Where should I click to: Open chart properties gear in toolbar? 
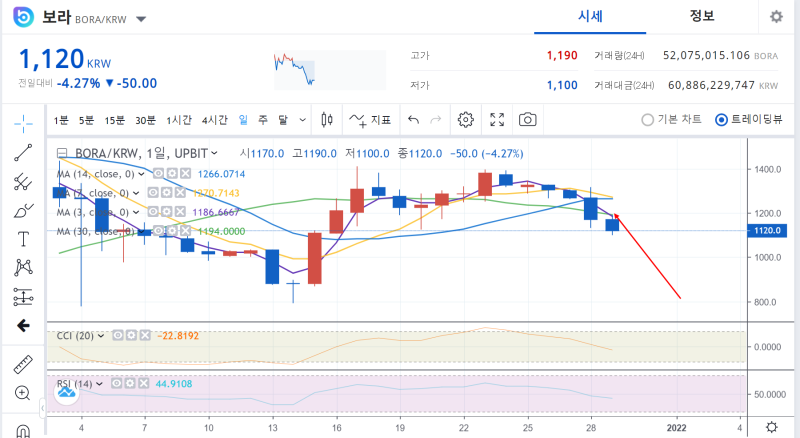(465, 120)
